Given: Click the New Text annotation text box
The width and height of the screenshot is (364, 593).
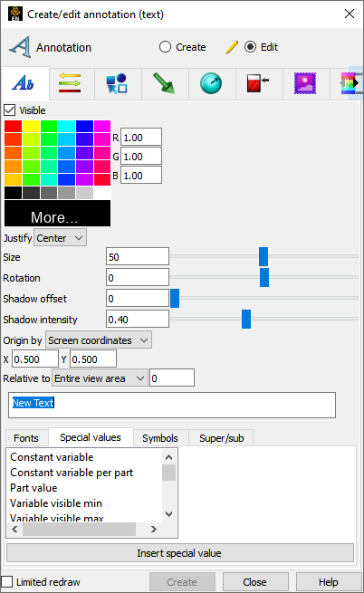Looking at the screenshot, I should [x=172, y=405].
